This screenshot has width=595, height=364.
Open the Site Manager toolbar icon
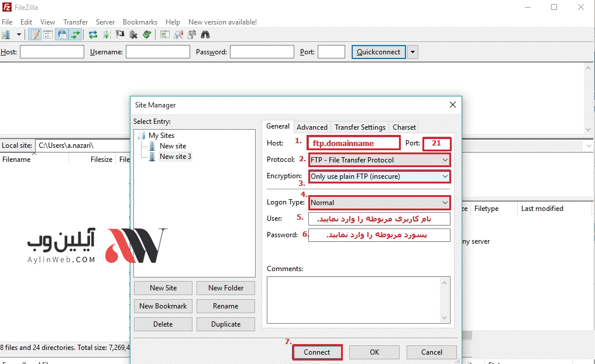coord(6,35)
